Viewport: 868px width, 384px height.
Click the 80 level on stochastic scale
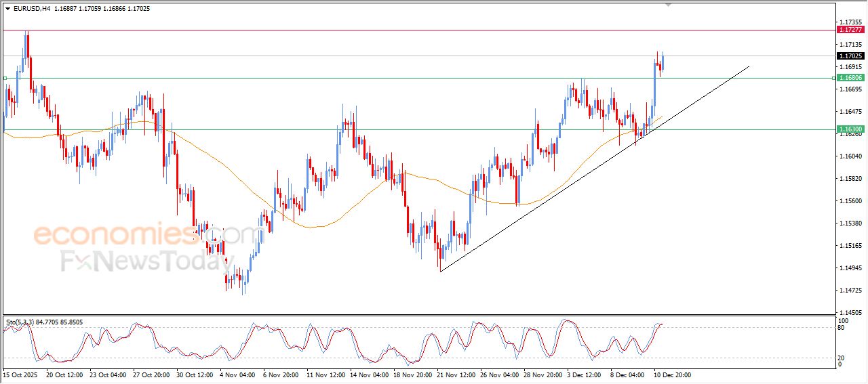[x=842, y=328]
